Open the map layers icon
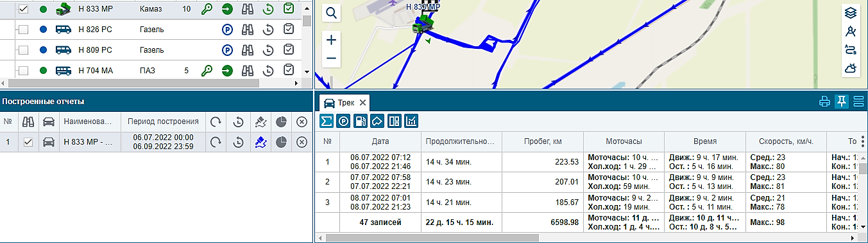868x243 pixels. click(851, 13)
